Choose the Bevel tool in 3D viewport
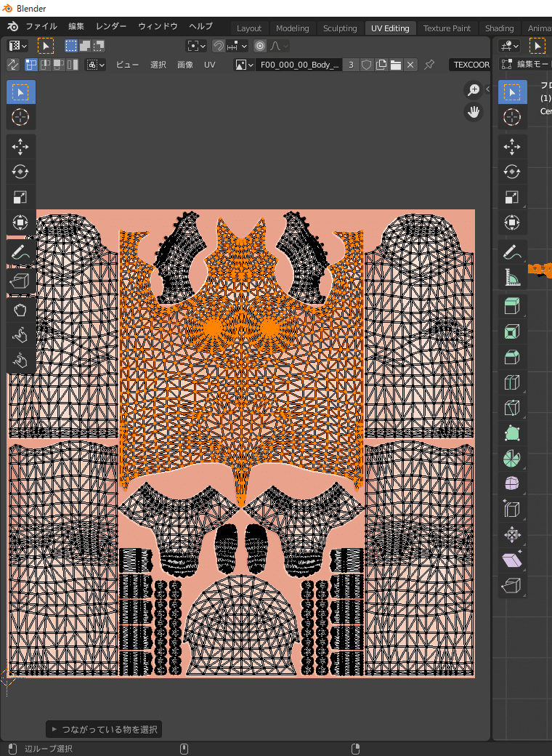 coord(512,357)
